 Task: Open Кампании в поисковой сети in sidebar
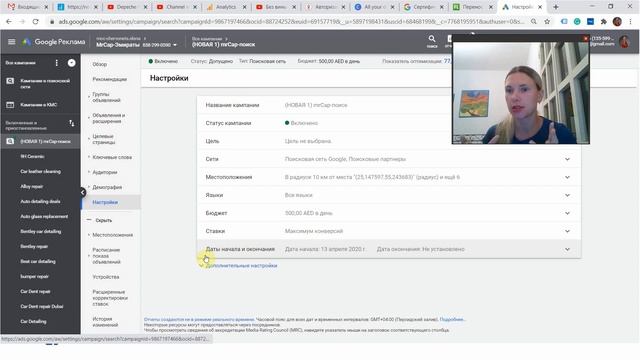[45, 84]
